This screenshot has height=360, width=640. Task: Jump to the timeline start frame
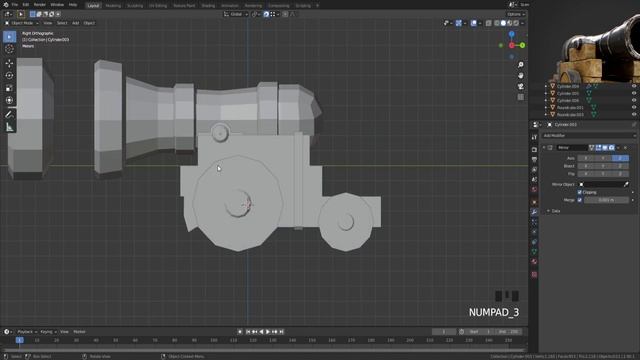(x=248, y=332)
